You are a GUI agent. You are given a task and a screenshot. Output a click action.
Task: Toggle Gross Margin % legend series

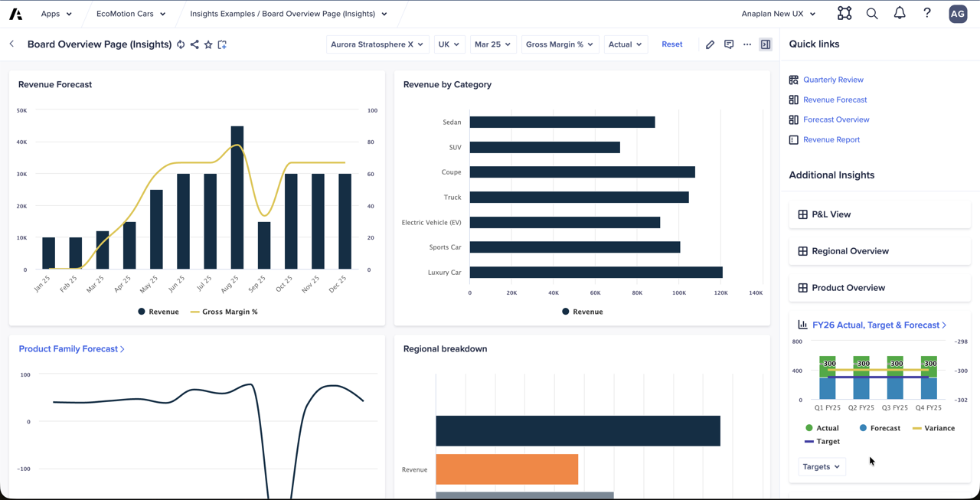(x=224, y=312)
